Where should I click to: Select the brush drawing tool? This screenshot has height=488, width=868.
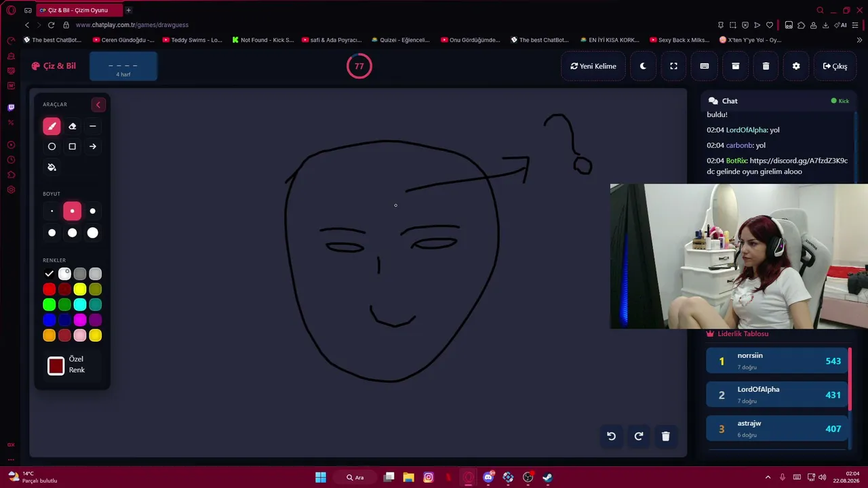(52, 126)
